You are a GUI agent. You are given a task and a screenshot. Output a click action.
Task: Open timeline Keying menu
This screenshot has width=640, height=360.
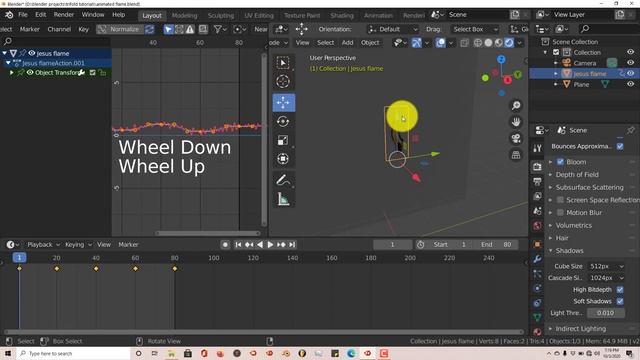tap(78, 244)
